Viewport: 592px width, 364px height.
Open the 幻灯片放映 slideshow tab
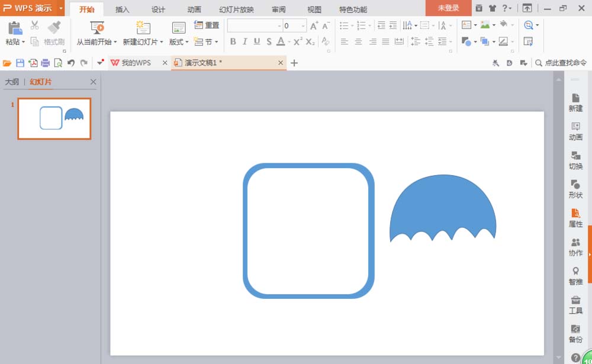(x=236, y=9)
